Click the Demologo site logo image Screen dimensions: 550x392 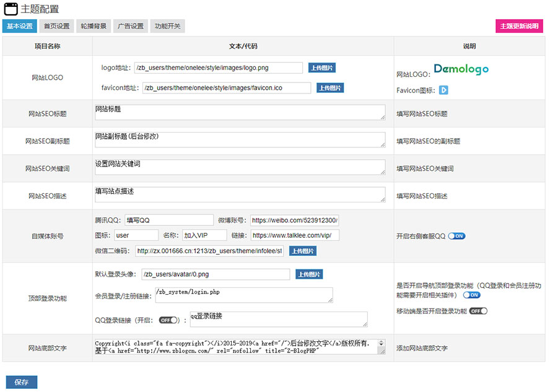point(461,69)
